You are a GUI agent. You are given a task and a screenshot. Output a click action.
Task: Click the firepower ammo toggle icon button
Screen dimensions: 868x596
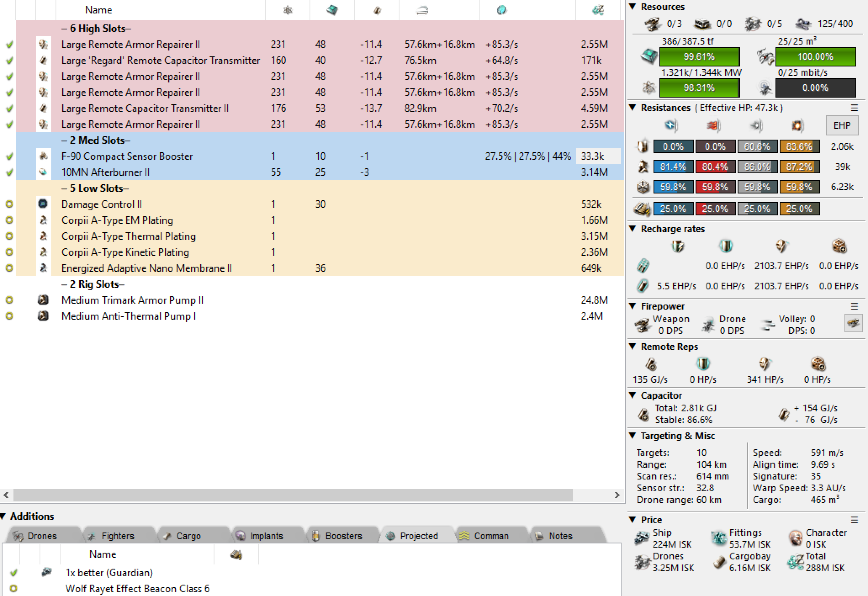853,323
